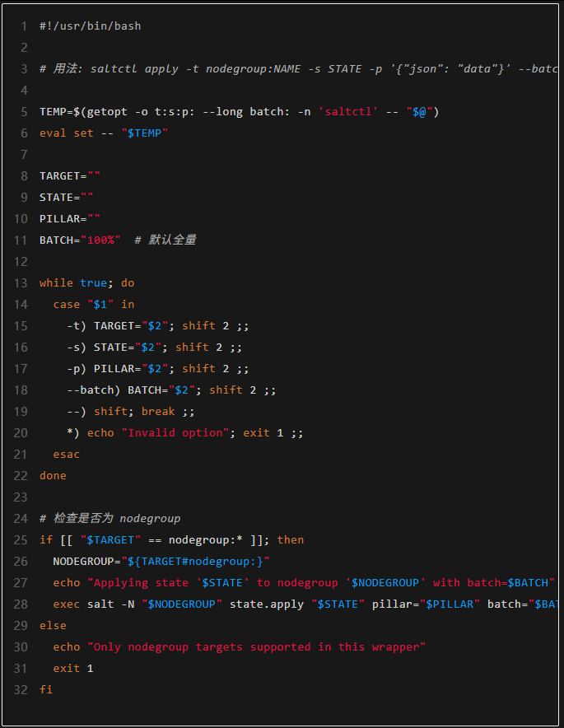This screenshot has width=564, height=728.
Task: Click the nodegroup check comment on line 24
Action: tap(110, 519)
